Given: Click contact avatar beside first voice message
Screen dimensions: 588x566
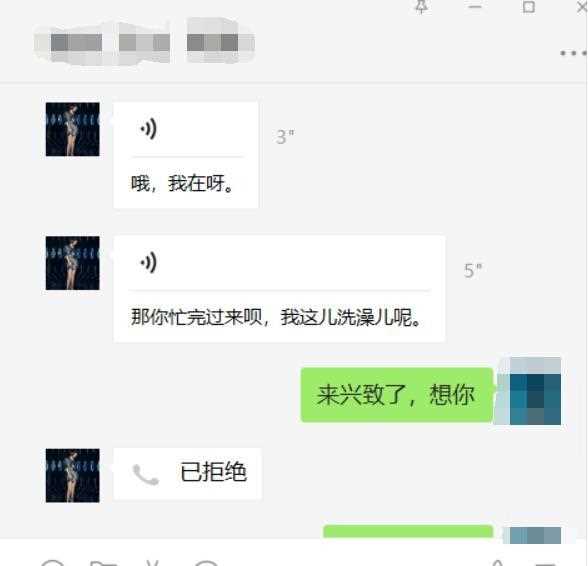Looking at the screenshot, I should [73, 129].
